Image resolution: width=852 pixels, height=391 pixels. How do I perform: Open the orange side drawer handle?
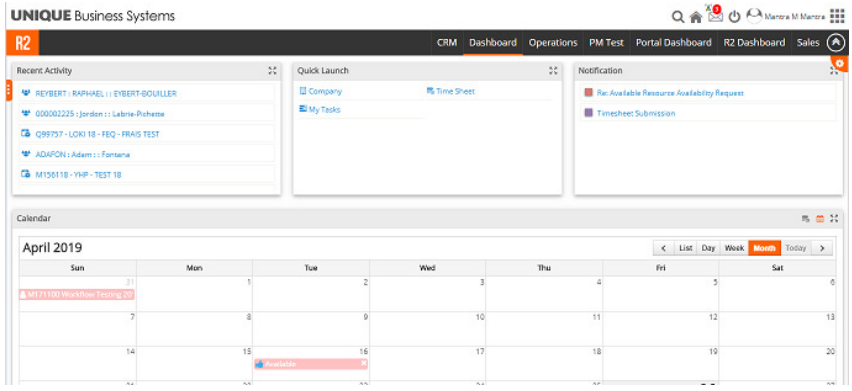(9, 90)
